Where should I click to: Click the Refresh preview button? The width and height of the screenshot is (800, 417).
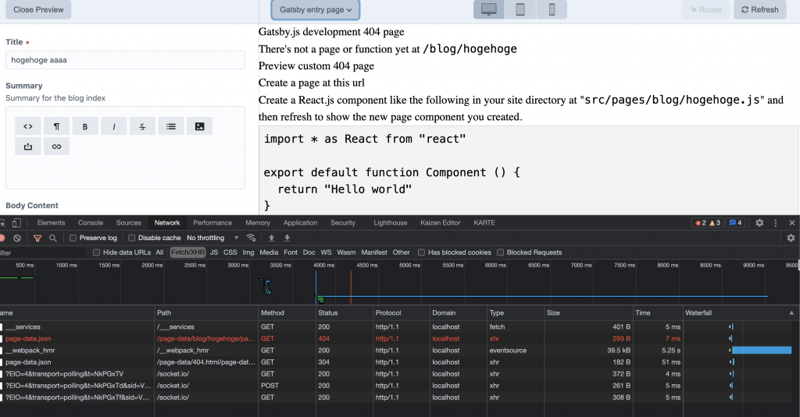[x=760, y=10]
